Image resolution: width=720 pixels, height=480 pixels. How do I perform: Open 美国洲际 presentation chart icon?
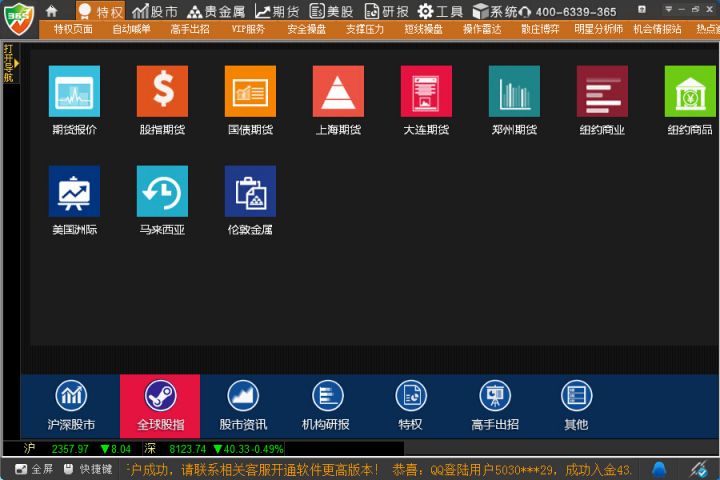click(x=74, y=192)
